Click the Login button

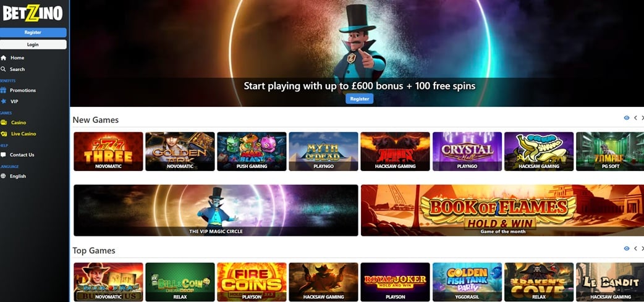tap(33, 44)
